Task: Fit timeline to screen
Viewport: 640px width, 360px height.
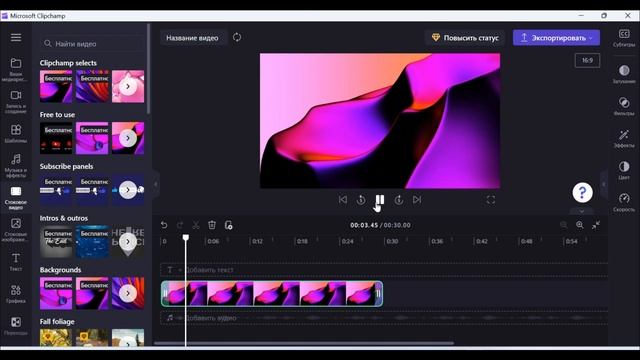Action: pos(596,225)
